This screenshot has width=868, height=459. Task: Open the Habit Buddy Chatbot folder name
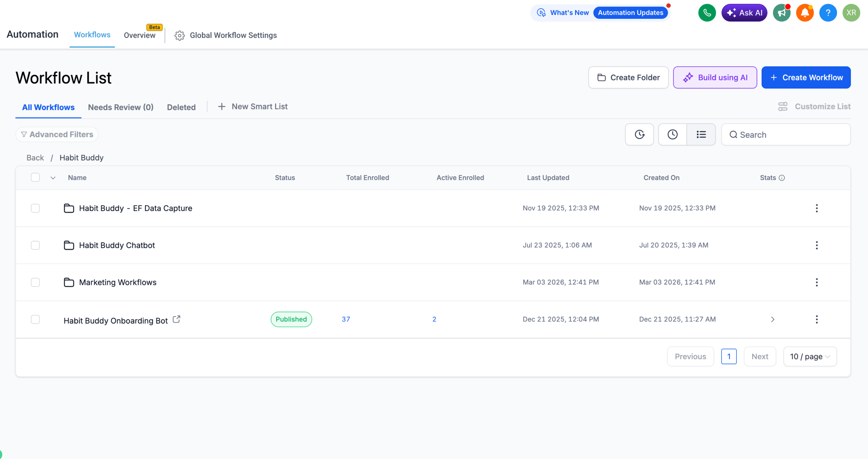117,245
